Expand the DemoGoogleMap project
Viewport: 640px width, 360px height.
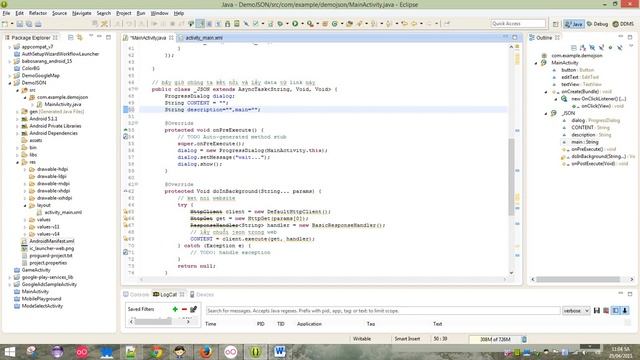coord(10,76)
